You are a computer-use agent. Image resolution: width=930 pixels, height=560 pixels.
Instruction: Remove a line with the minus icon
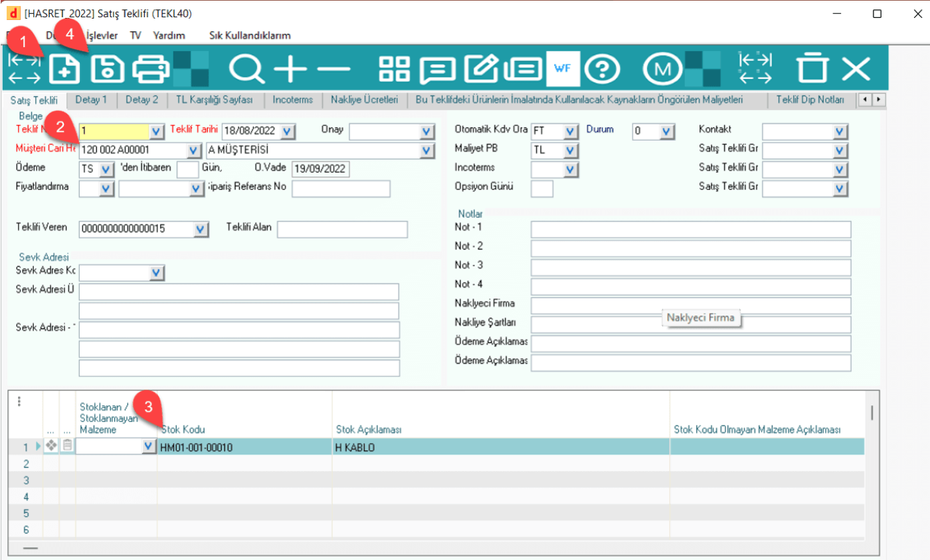coord(332,68)
